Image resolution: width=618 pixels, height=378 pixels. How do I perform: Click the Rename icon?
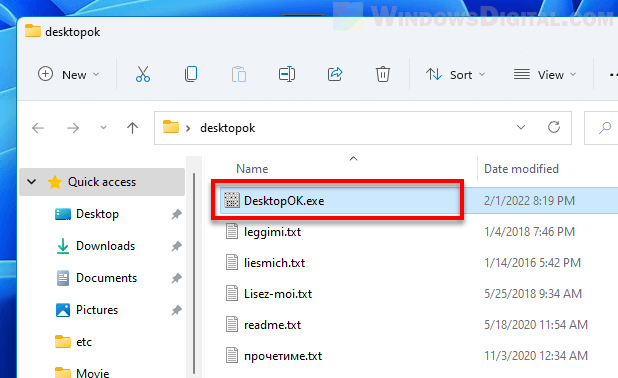(287, 74)
